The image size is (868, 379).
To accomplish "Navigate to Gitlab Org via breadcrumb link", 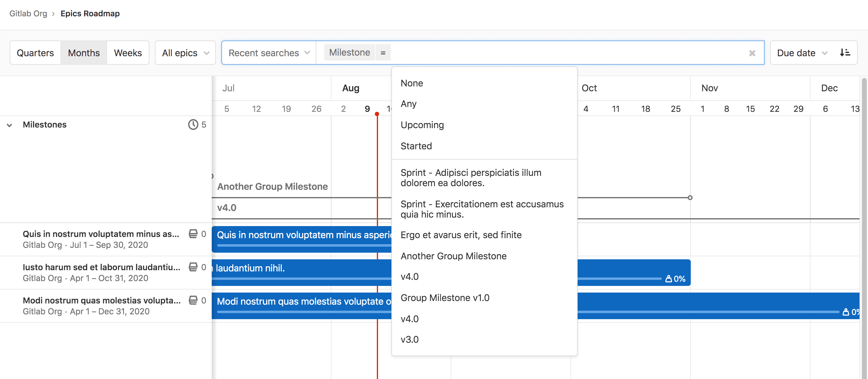I will tap(28, 14).
